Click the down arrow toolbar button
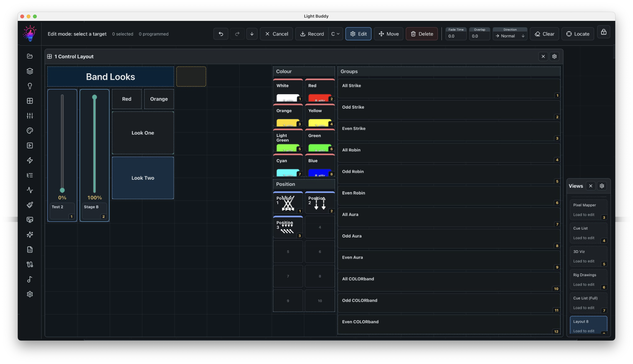 point(252,34)
